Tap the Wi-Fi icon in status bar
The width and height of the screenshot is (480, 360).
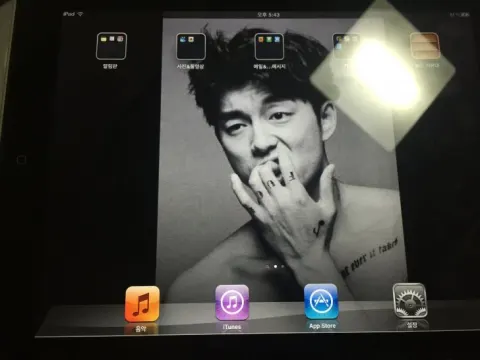(80, 14)
